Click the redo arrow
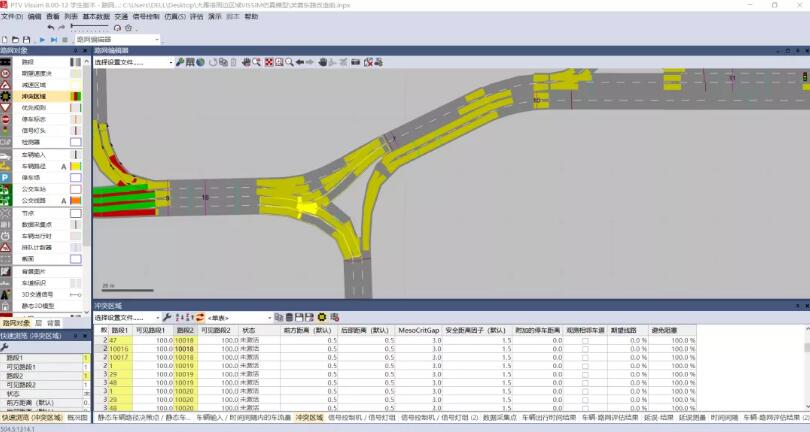 tap(61, 27)
